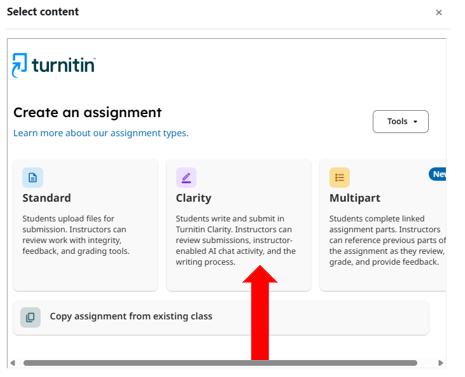Click the Multipart list icon
This screenshot has width=465, height=377.
click(340, 177)
